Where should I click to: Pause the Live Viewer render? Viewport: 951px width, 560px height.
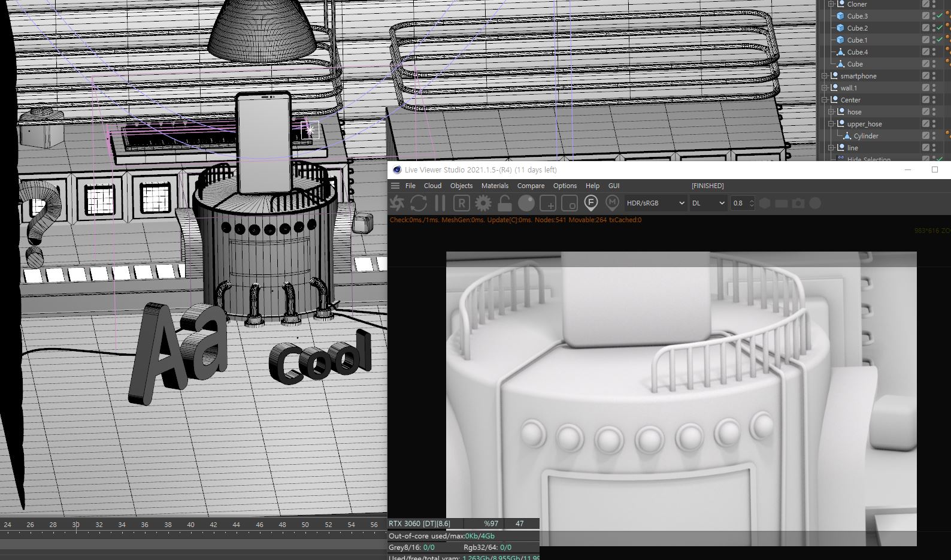(440, 203)
